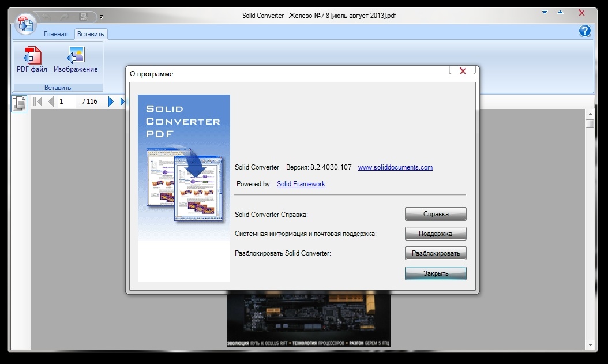This screenshot has width=608, height=364.
Task: Close the О программе dialog with X
Action: point(462,70)
